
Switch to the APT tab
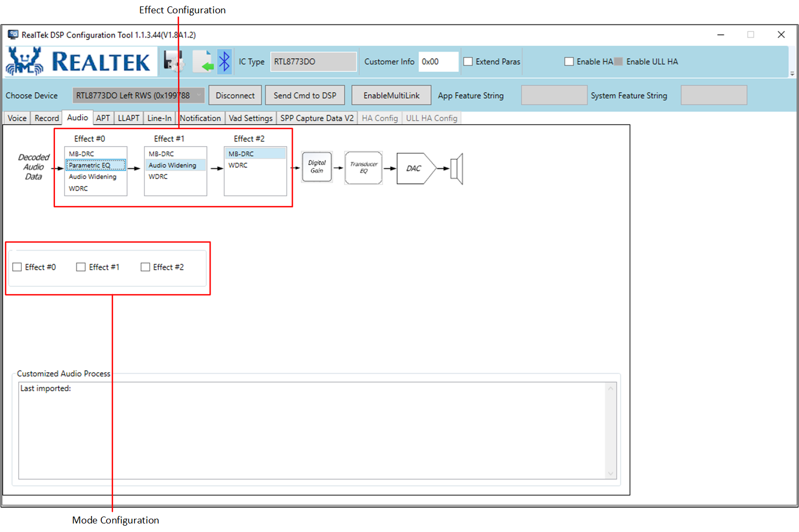tap(103, 118)
